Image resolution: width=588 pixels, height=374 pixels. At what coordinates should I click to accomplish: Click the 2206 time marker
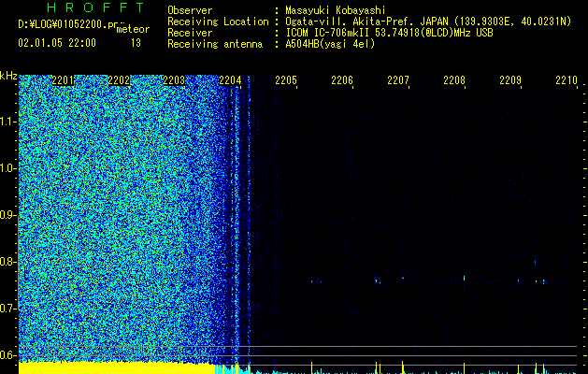click(x=342, y=80)
